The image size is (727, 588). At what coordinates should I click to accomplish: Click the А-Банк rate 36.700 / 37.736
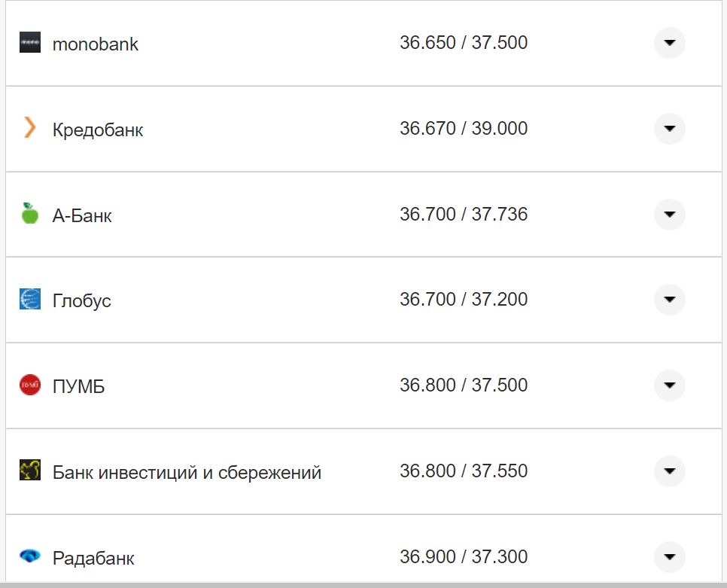click(464, 214)
